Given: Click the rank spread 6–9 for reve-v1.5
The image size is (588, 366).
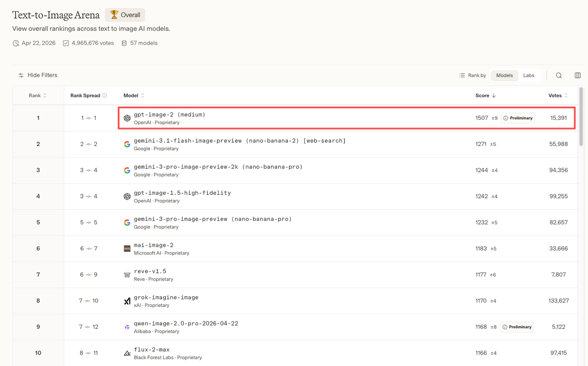Looking at the screenshot, I should (x=89, y=275).
